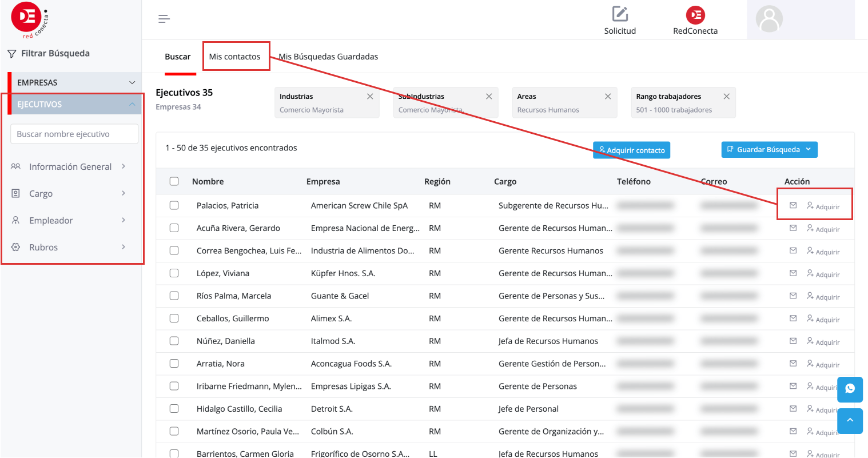Open the user profile avatar
Image resolution: width=868 pixels, height=458 pixels.
click(x=769, y=19)
